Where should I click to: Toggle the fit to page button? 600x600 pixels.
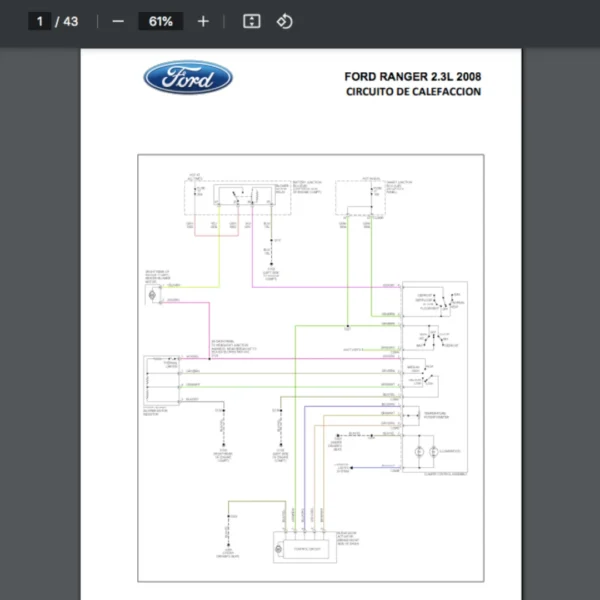(252, 21)
